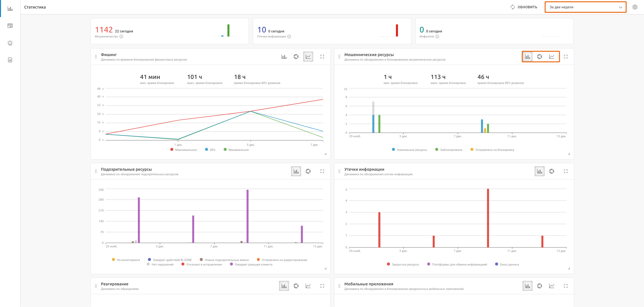Screen dimensions: 644x307
Task: Toggle Отказано в исправлении legend item
Action: (x=202, y=264)
